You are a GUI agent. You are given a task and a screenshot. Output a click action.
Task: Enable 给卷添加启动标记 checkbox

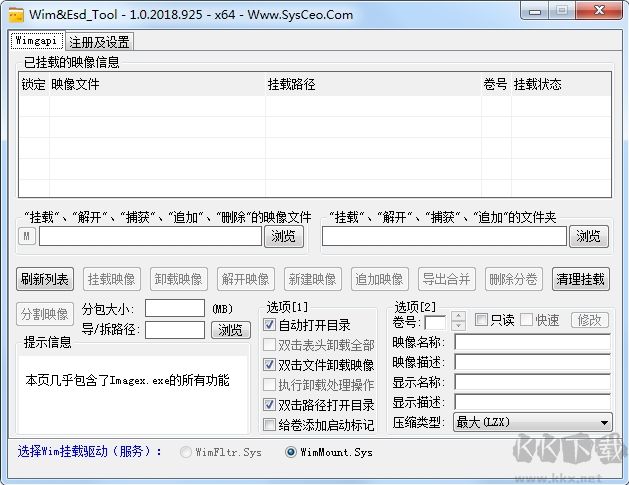click(269, 425)
